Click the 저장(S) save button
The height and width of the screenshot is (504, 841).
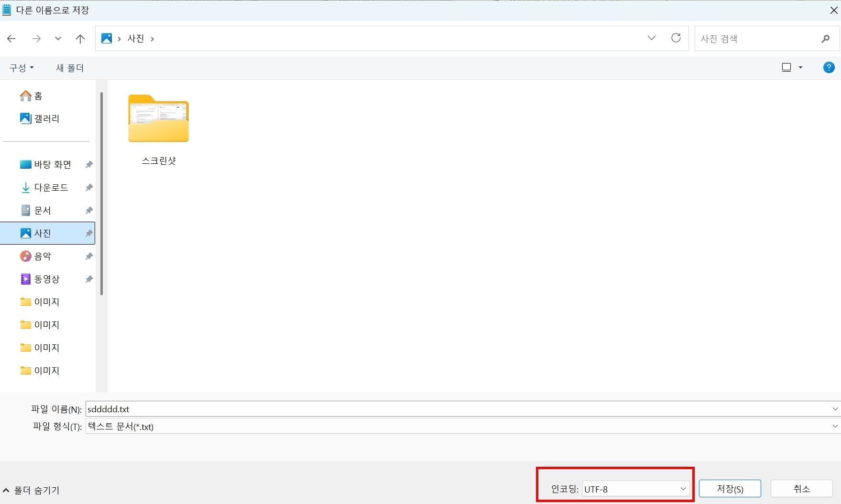point(730,488)
